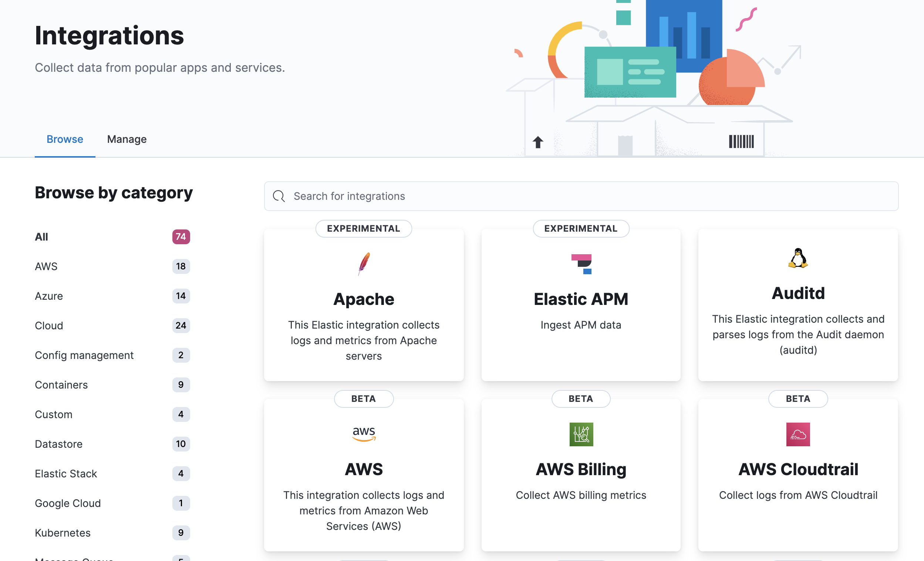Screen dimensions: 924x561
Task: Click the search magnifier icon
Action: click(x=279, y=196)
